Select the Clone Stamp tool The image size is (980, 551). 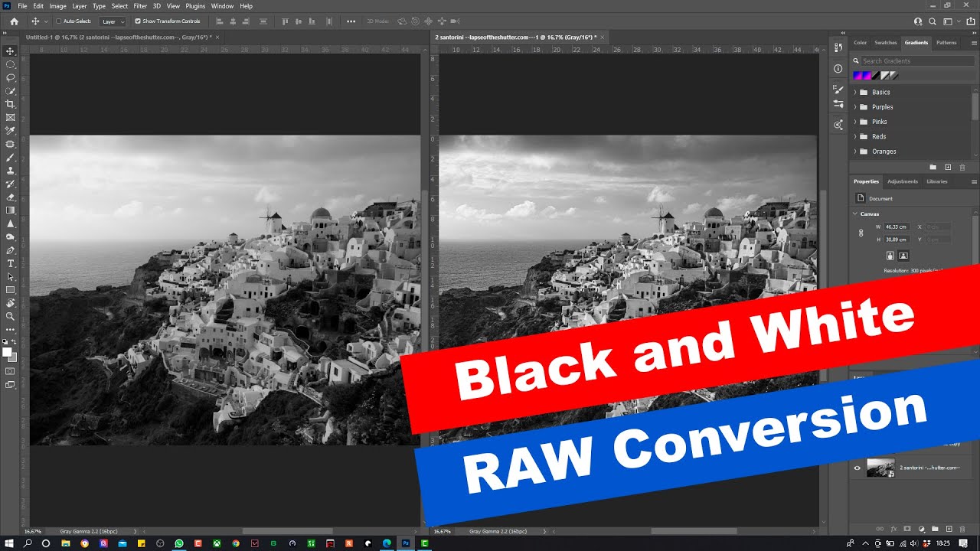click(x=10, y=171)
